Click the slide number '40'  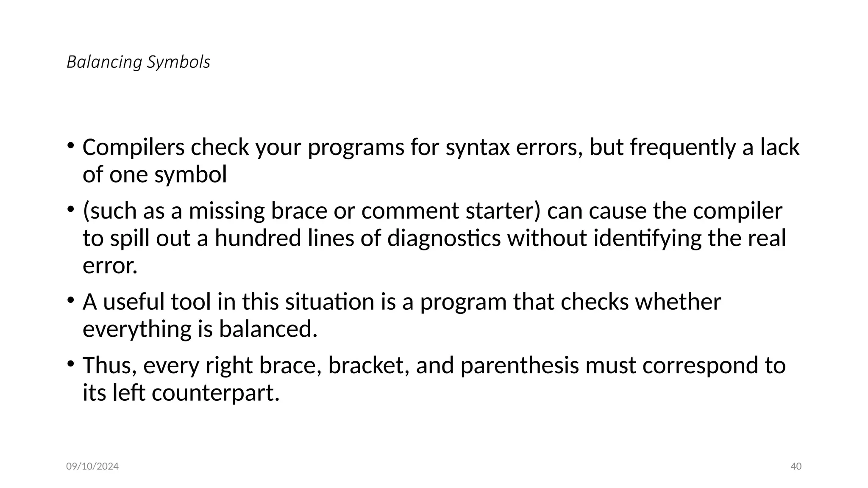pos(796,466)
